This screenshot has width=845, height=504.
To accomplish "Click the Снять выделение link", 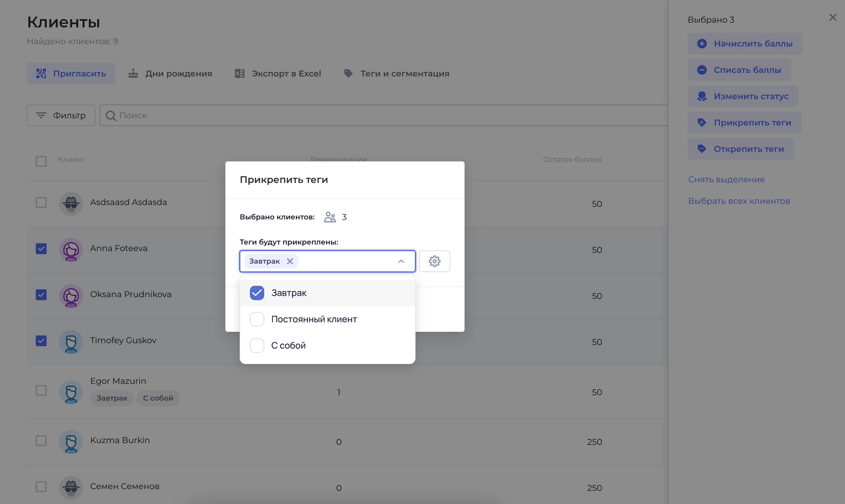I will tap(726, 179).
